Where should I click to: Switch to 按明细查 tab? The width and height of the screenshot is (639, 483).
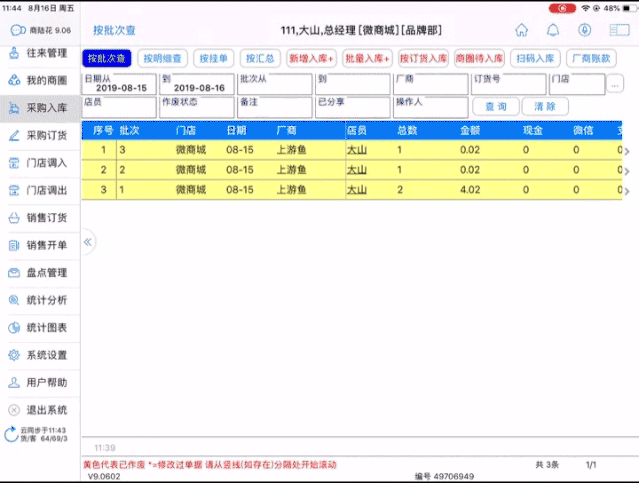tap(162, 58)
